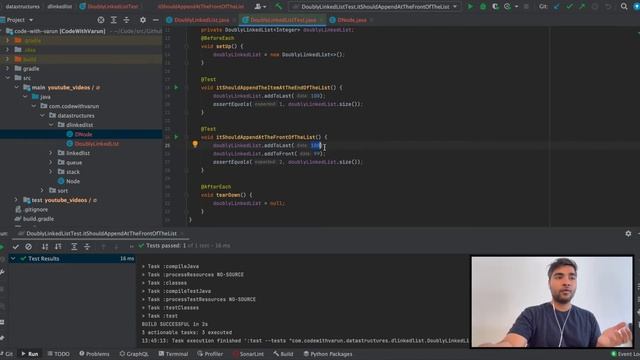Open the Problems tool window tab

tap(94, 354)
